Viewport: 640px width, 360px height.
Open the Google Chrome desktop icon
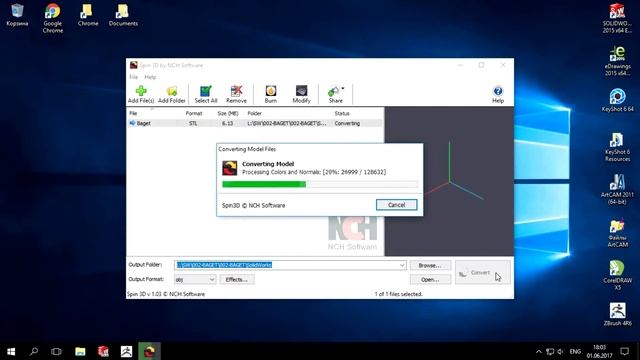pyautogui.click(x=53, y=18)
